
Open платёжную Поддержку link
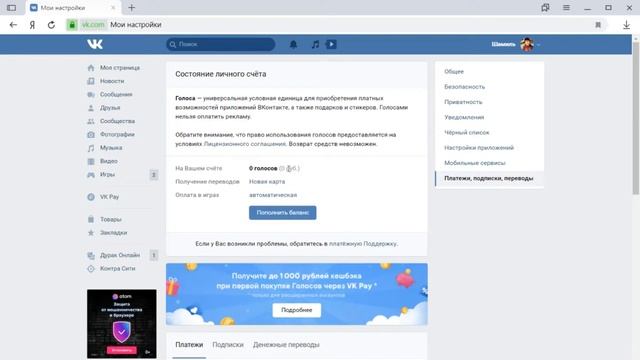coord(363,244)
